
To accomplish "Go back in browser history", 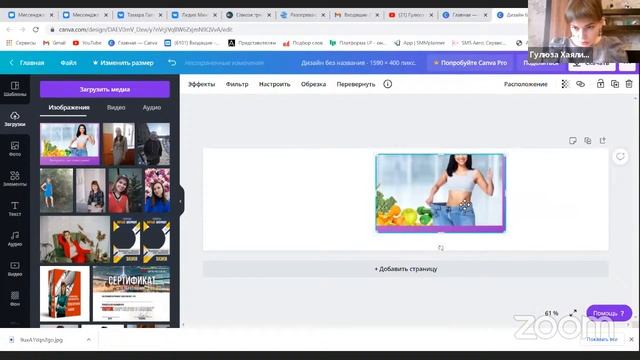I will [9, 29].
